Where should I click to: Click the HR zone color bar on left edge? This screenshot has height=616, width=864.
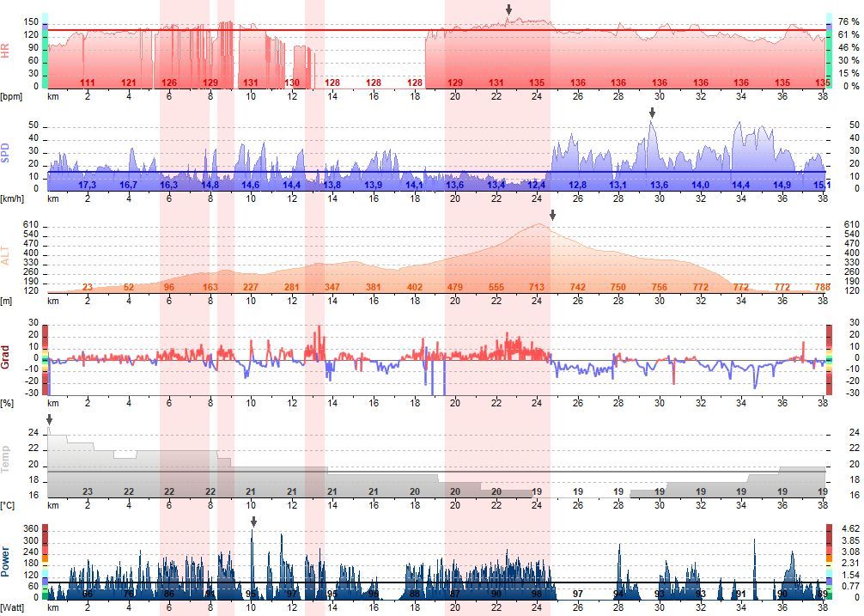[45, 52]
